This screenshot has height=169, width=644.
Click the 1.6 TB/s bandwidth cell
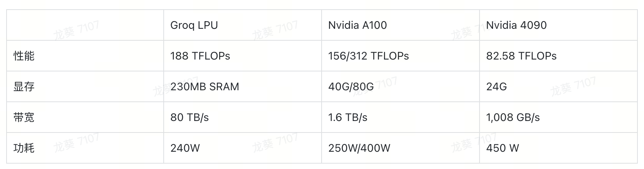pos(401,117)
